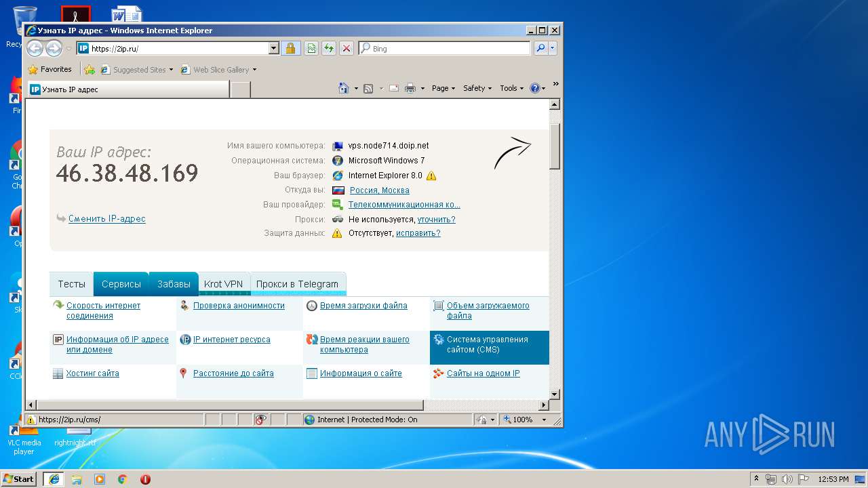Screen dimensions: 868x488
Task: Select the Прокси в Telegram tab
Action: pyautogui.click(x=297, y=284)
